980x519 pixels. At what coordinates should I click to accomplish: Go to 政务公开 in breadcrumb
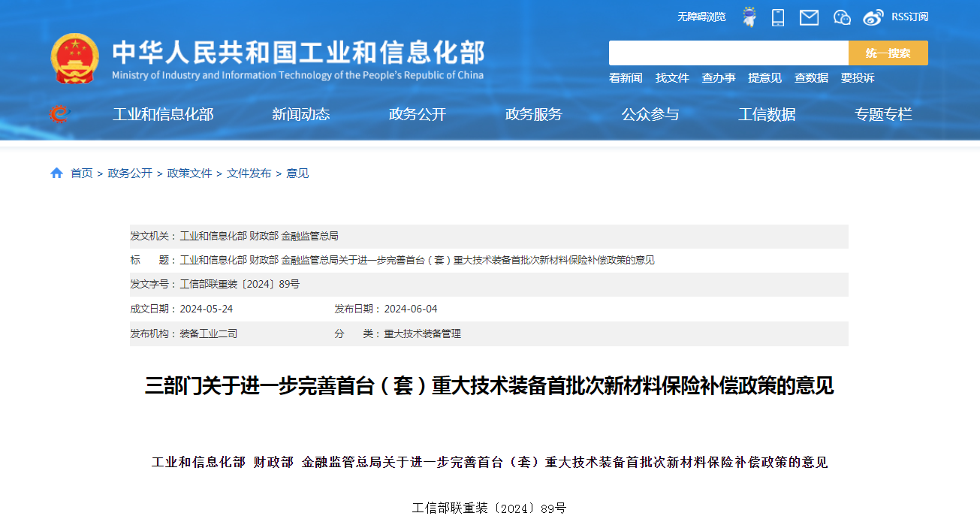[x=130, y=174]
